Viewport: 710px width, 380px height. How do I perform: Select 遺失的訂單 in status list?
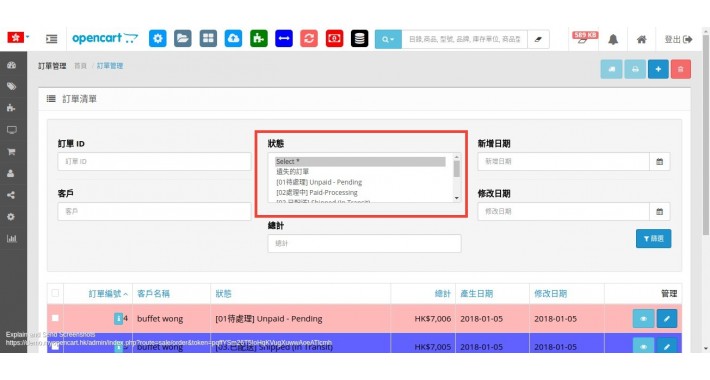pos(360,172)
